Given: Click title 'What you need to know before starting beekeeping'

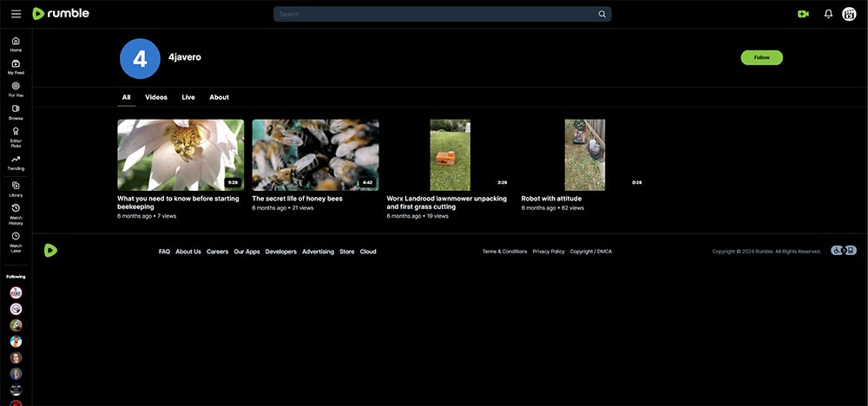Looking at the screenshot, I should [x=178, y=202].
